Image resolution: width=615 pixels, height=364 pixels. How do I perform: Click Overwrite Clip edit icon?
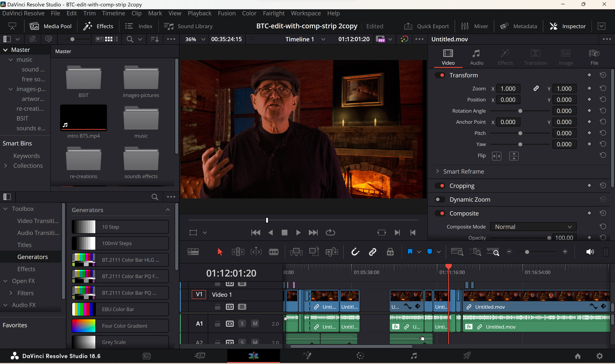tap(314, 252)
